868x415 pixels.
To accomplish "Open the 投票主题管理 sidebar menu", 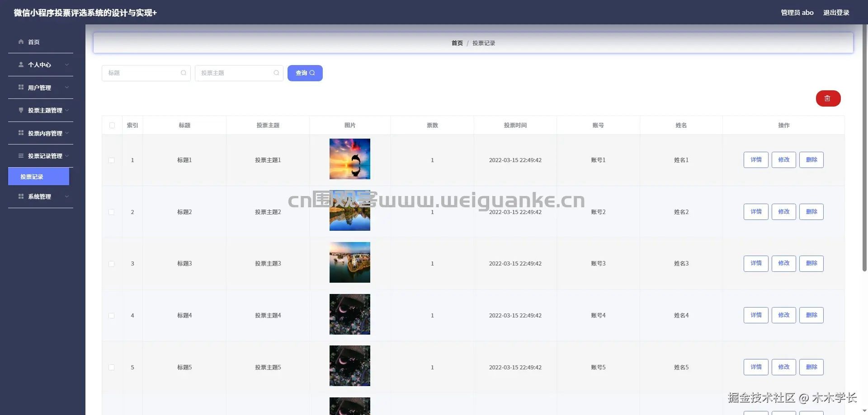I will (x=41, y=110).
